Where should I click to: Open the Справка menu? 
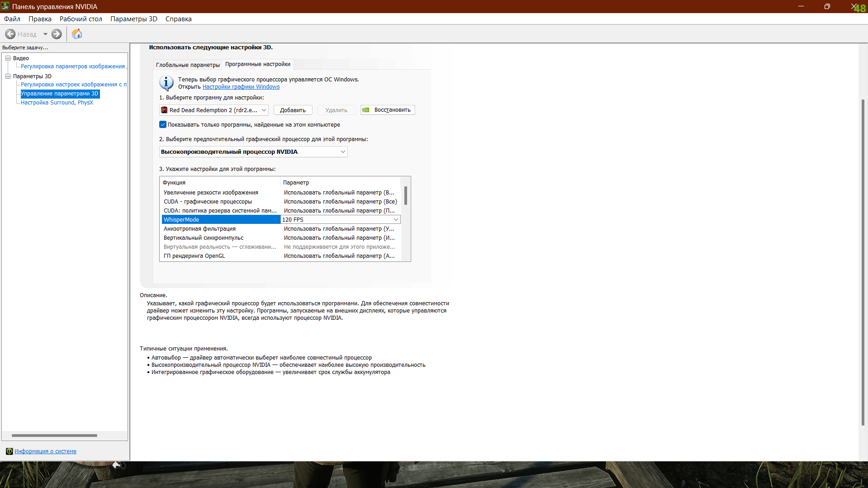pyautogui.click(x=178, y=19)
